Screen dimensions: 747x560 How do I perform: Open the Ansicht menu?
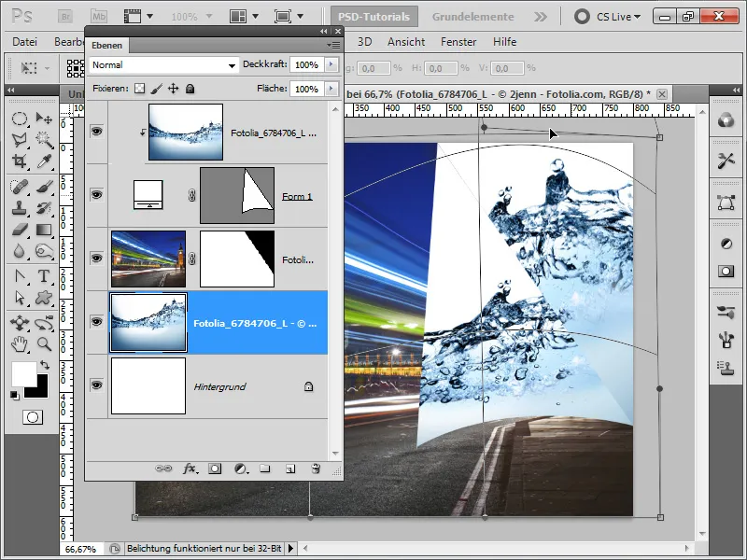tap(406, 42)
